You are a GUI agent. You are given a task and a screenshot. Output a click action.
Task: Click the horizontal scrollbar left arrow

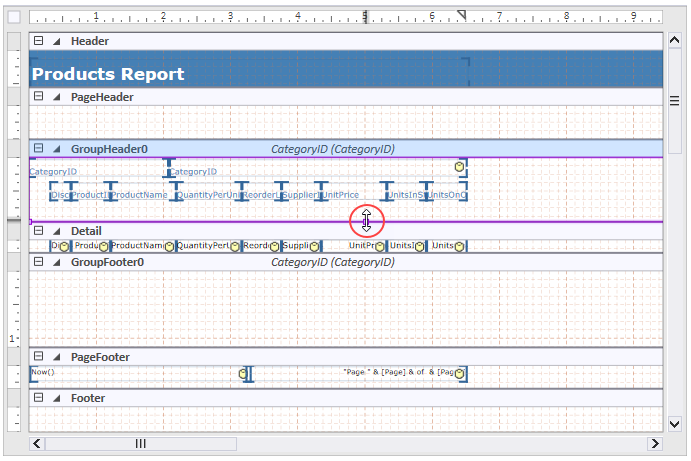coord(38,443)
